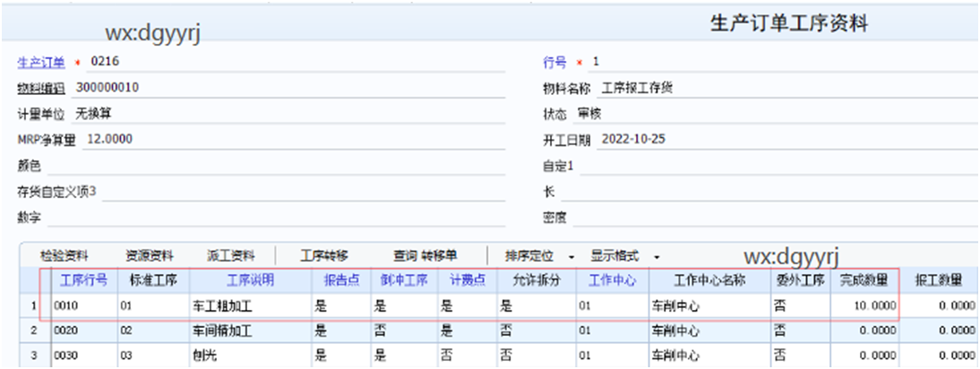Click the 车间精加工 cell

[x=251, y=330]
